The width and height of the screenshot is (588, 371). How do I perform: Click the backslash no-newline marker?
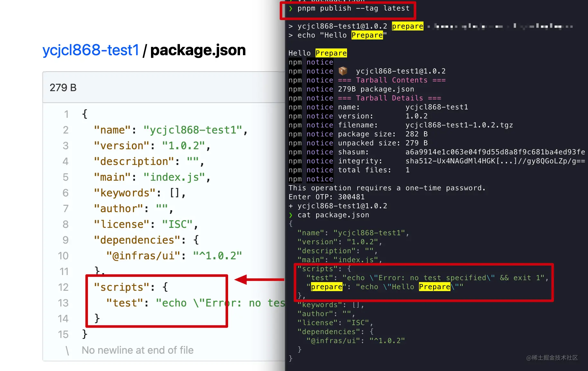67,350
